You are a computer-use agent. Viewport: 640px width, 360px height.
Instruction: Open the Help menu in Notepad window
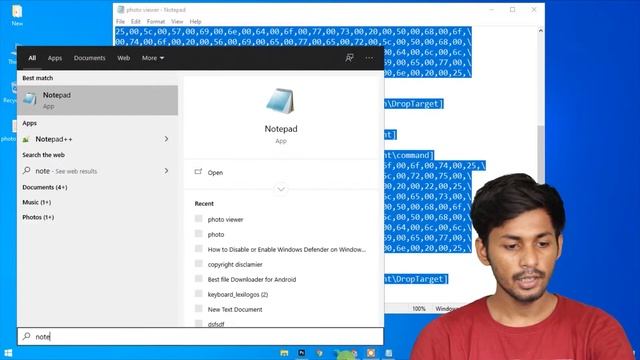[x=195, y=21]
